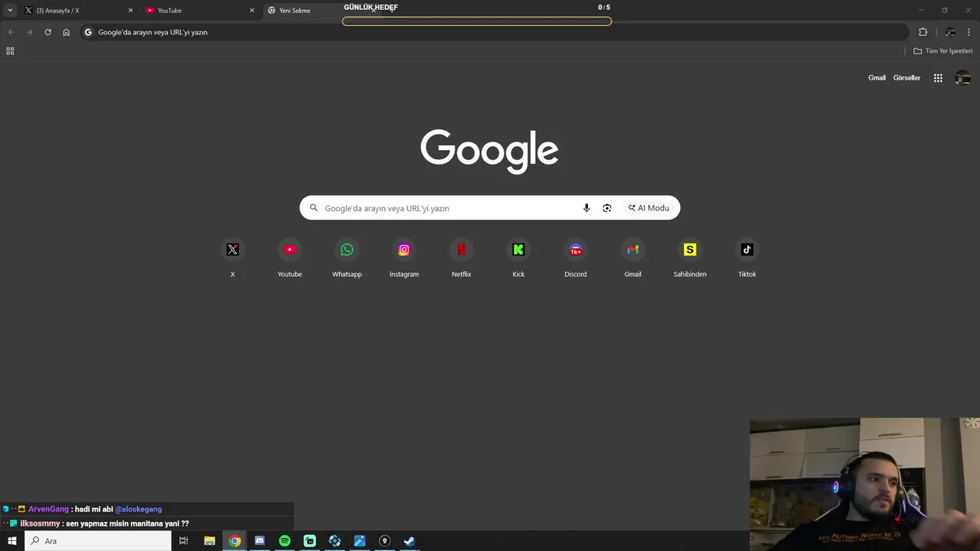The width and height of the screenshot is (980, 551).
Task: Click the ilksosmmy chat username
Action: 40,523
